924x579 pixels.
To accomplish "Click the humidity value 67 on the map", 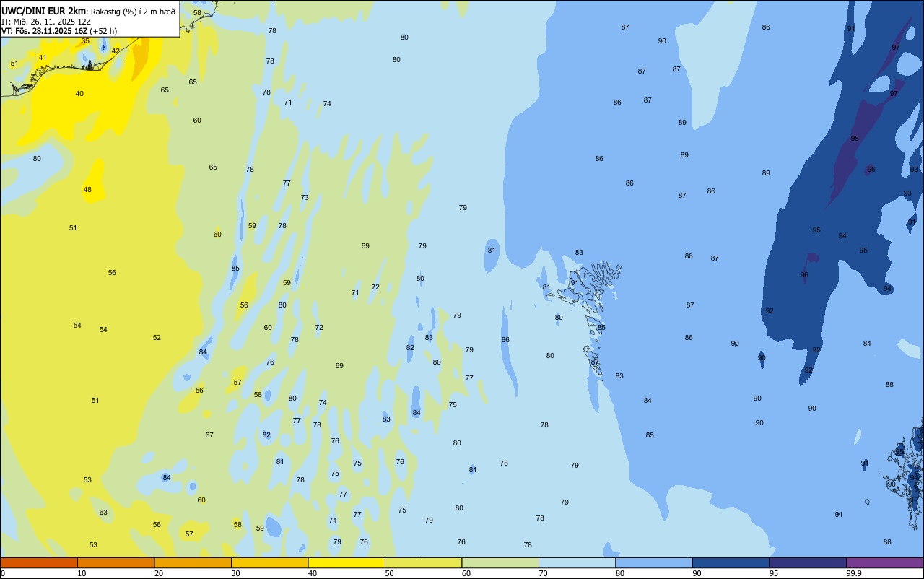I will [x=209, y=435].
